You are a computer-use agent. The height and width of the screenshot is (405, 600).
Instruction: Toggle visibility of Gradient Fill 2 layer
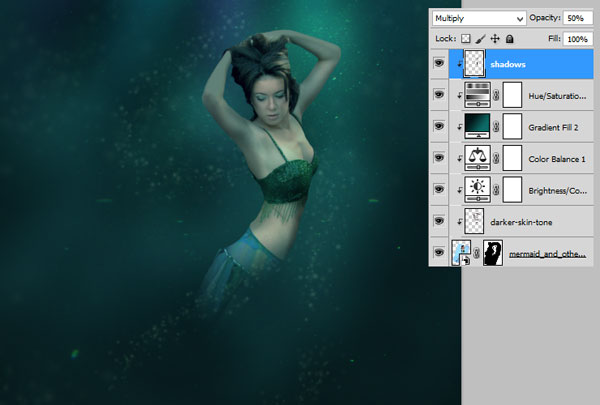click(439, 126)
